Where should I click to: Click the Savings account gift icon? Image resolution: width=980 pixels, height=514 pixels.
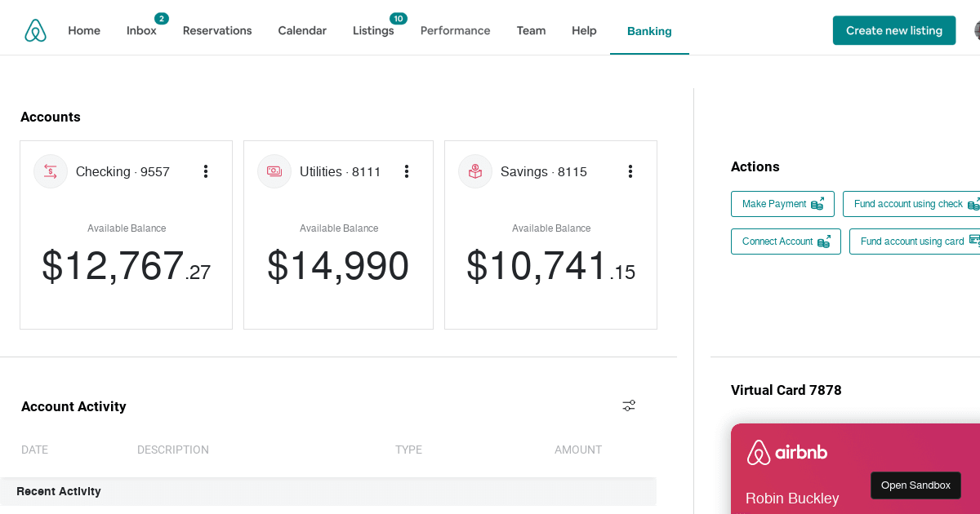pyautogui.click(x=474, y=171)
